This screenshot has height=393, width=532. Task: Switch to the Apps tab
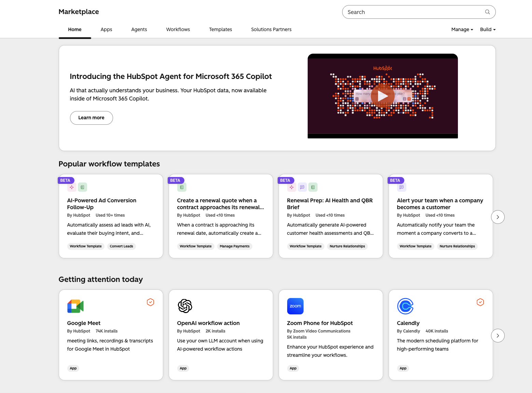click(106, 29)
